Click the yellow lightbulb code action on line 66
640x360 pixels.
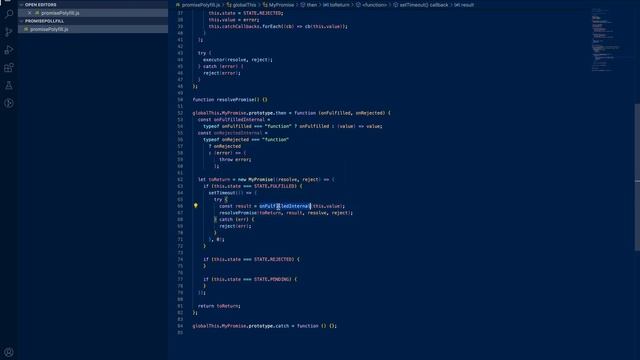(196, 206)
